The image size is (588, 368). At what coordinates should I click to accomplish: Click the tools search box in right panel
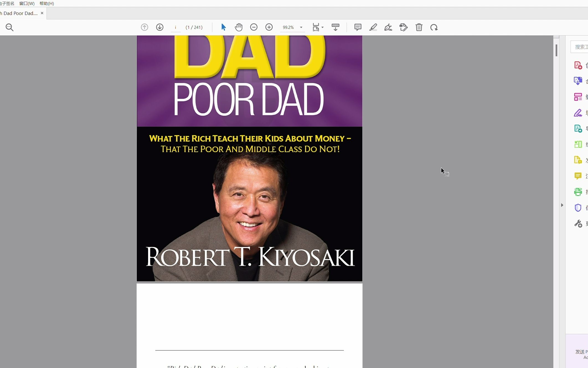pos(579,47)
